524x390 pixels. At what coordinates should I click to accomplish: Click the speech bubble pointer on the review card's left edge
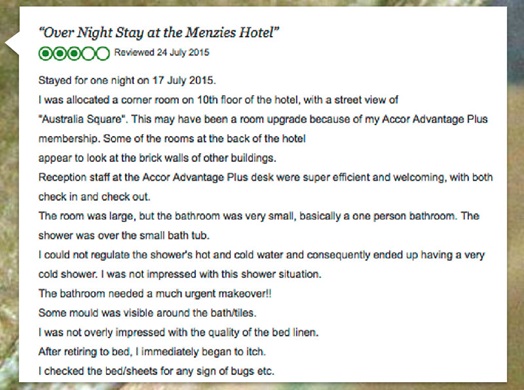coord(12,42)
